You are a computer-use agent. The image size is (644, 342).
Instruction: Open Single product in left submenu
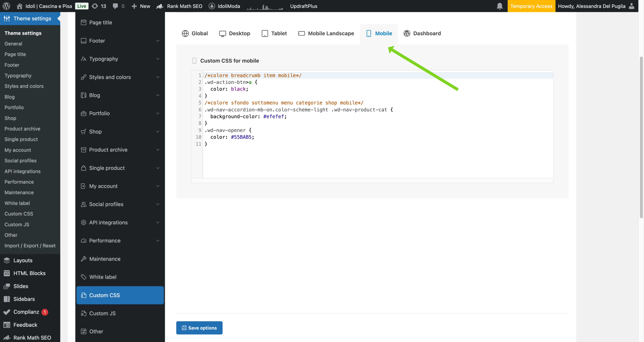[21, 139]
